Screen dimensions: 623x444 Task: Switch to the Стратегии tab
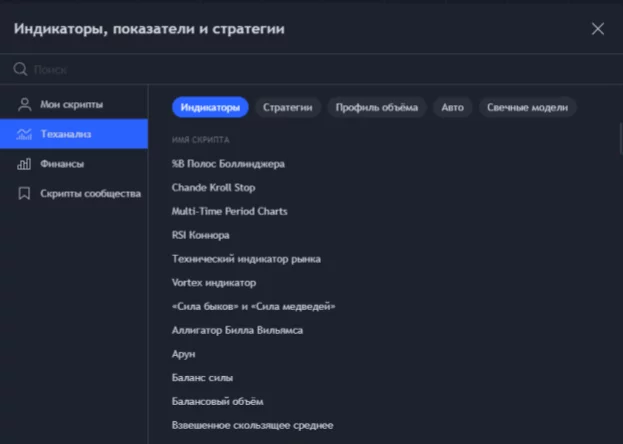click(x=287, y=107)
